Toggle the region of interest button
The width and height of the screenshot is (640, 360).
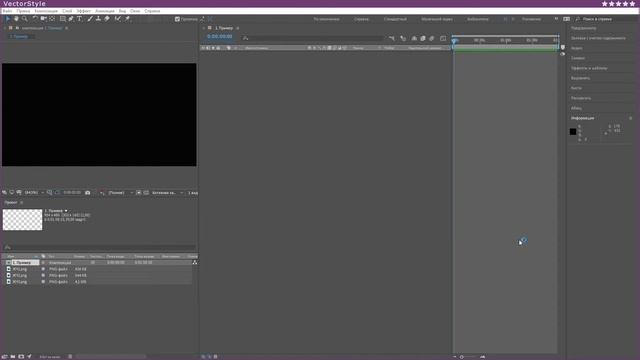[x=139, y=193]
